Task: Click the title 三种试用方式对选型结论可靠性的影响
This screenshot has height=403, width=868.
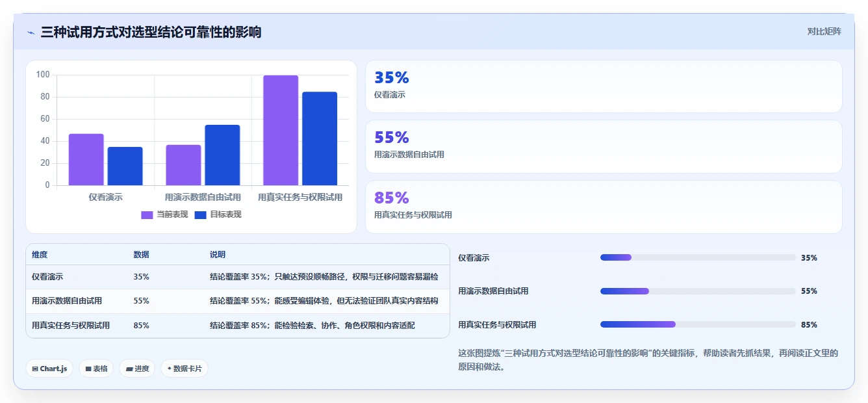Action: point(151,32)
